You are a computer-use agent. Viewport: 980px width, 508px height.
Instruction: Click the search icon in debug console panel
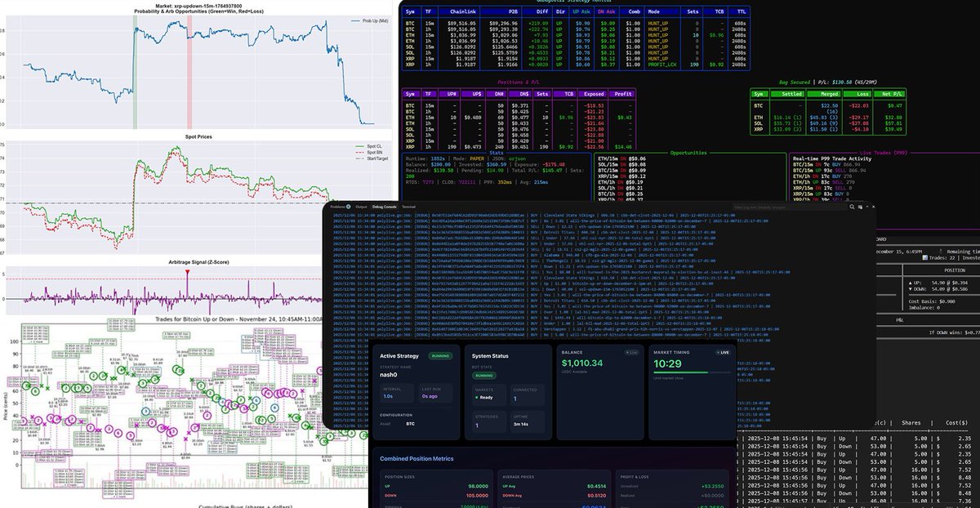[x=852, y=207]
